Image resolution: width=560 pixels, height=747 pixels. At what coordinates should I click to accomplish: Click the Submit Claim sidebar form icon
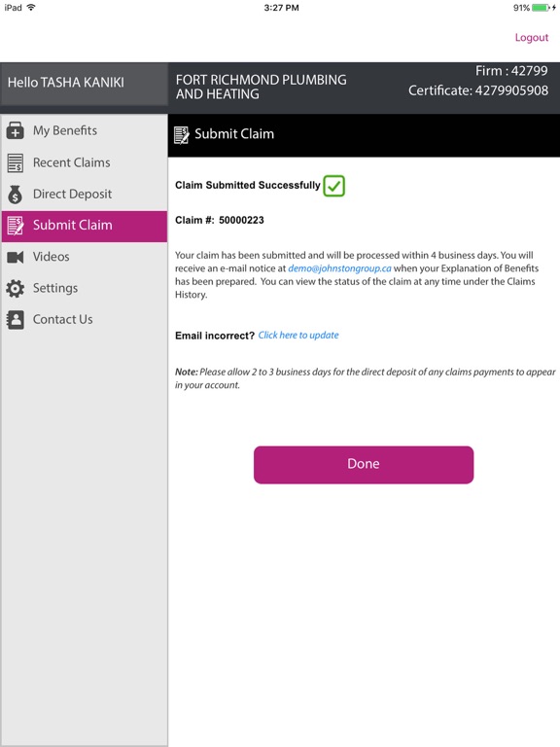(x=16, y=226)
